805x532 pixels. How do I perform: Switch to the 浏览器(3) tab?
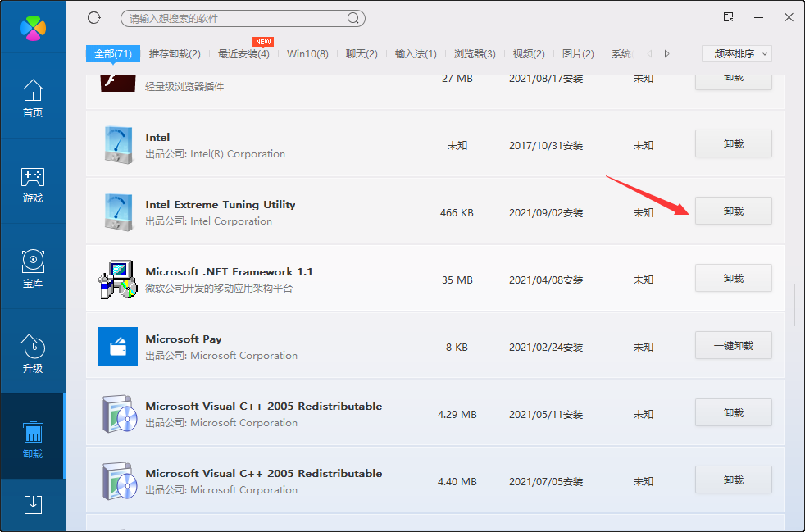pos(475,54)
